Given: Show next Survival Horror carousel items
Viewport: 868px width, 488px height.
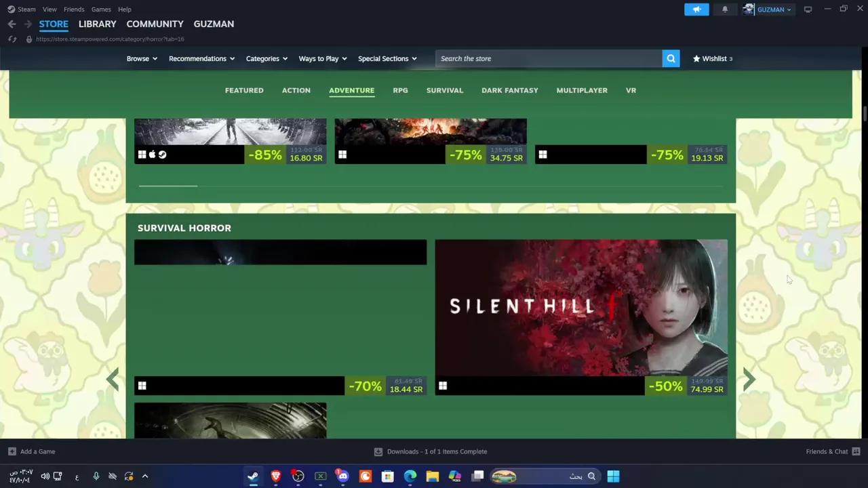Looking at the screenshot, I should [x=749, y=380].
